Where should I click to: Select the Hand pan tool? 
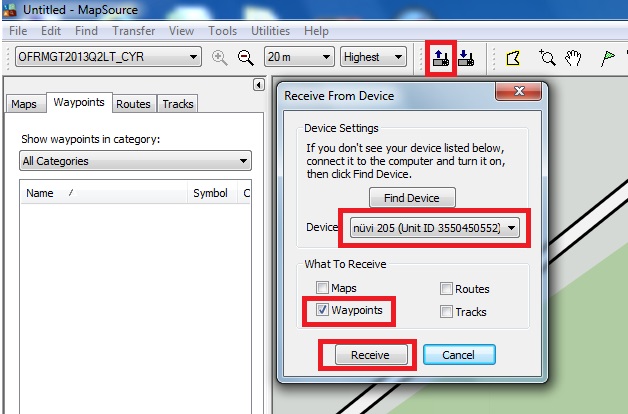coord(573,58)
